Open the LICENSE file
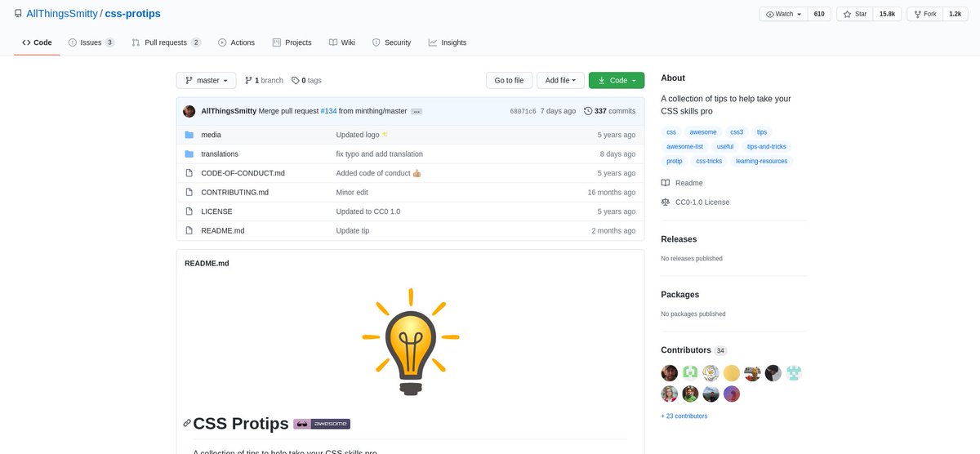This screenshot has height=454, width=980. tap(216, 211)
